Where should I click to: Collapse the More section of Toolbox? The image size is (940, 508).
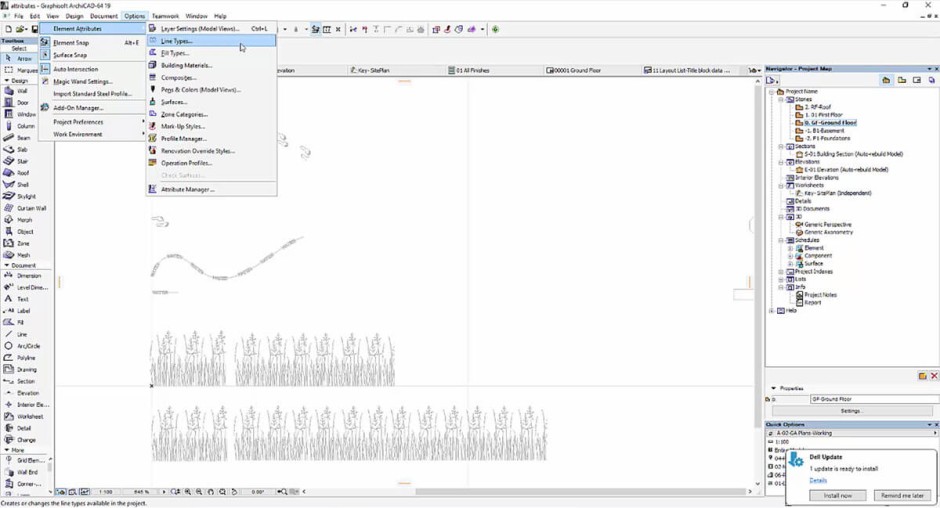tap(7, 449)
